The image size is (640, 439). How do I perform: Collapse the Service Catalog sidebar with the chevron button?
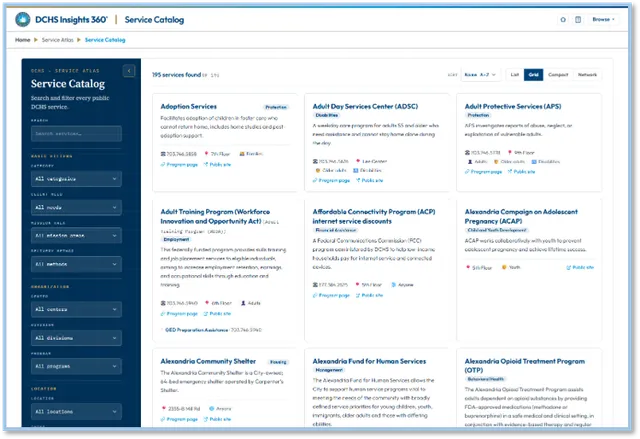[129, 71]
